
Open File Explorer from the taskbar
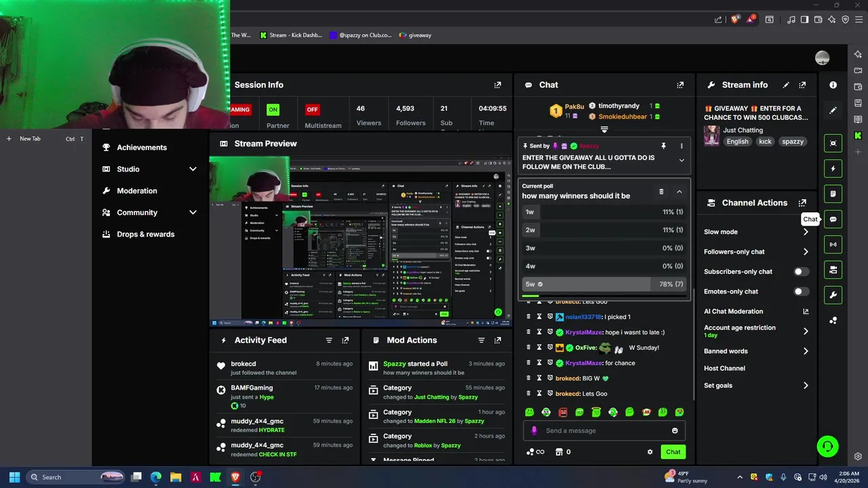pos(176,477)
